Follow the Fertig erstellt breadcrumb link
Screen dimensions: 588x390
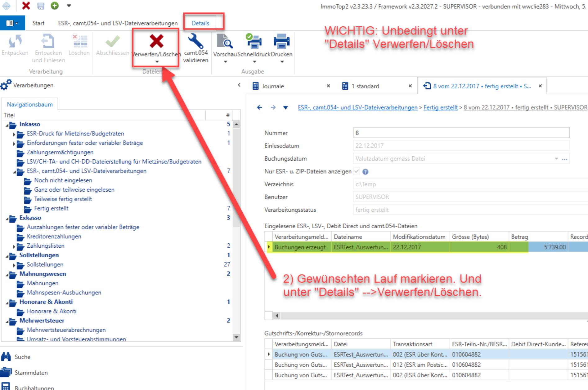tap(440, 108)
